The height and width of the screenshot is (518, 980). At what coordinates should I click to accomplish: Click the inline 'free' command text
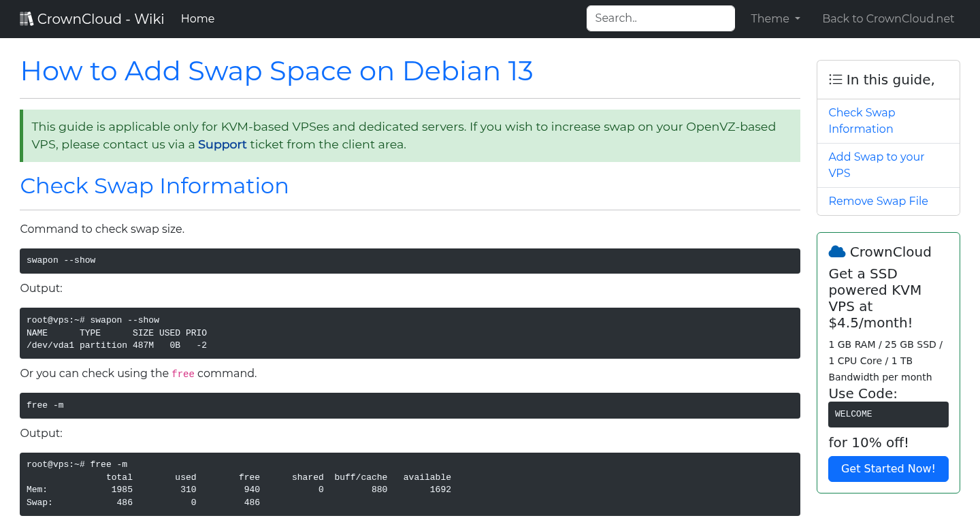pos(182,373)
